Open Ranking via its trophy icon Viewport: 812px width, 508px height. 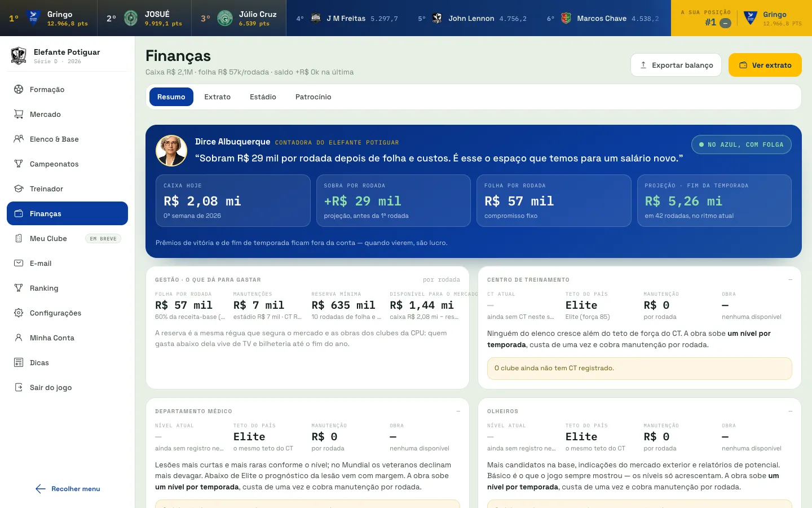point(19,288)
